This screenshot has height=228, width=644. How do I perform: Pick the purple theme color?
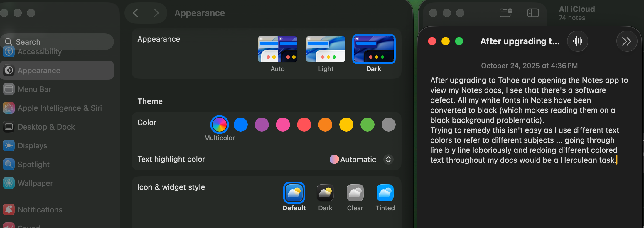(262, 125)
